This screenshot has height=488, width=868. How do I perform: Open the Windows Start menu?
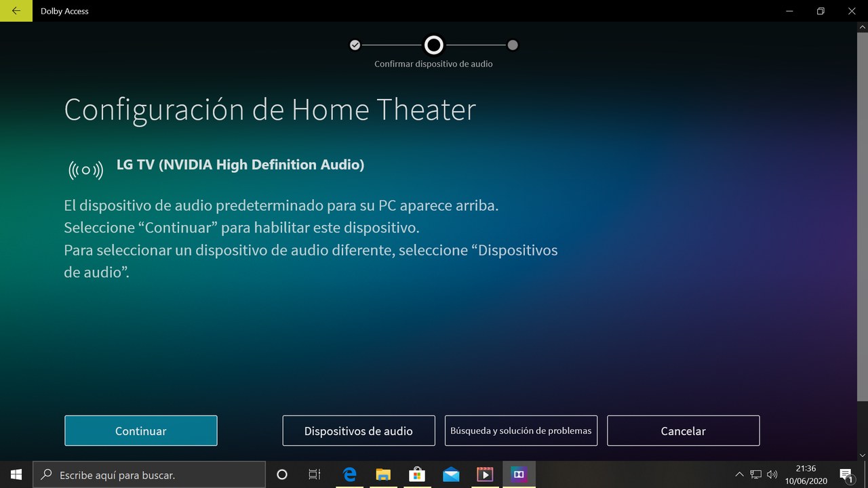(x=16, y=474)
